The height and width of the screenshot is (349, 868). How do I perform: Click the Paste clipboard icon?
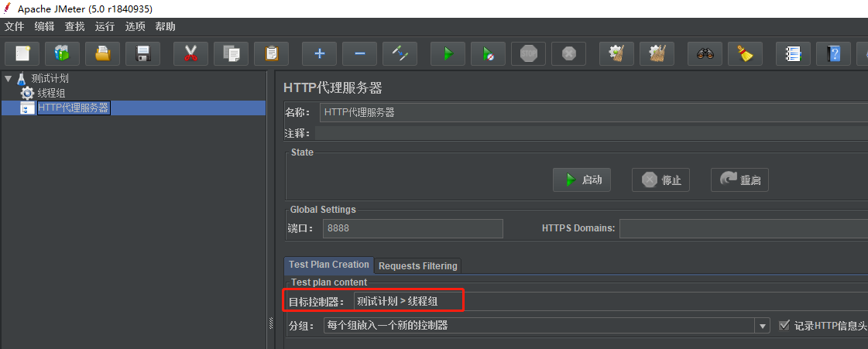point(271,53)
